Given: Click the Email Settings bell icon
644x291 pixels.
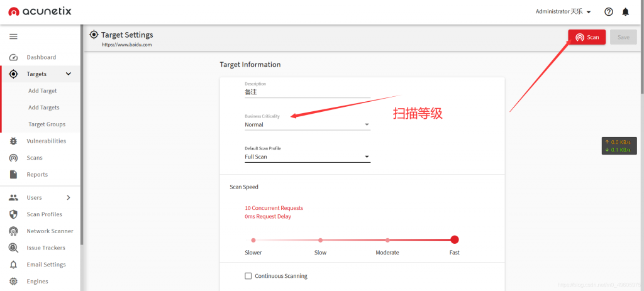Looking at the screenshot, I should click(14, 265).
